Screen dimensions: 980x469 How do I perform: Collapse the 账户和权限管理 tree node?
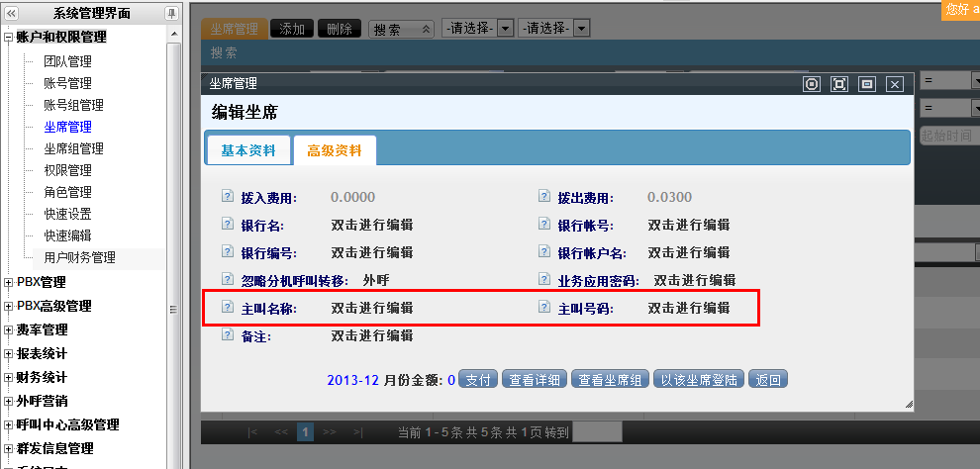(x=9, y=38)
